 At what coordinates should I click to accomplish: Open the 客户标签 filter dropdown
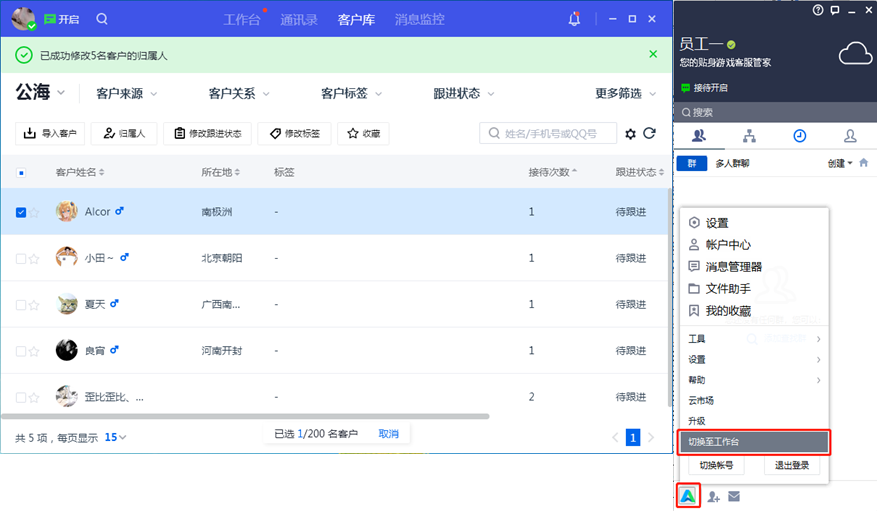351,93
